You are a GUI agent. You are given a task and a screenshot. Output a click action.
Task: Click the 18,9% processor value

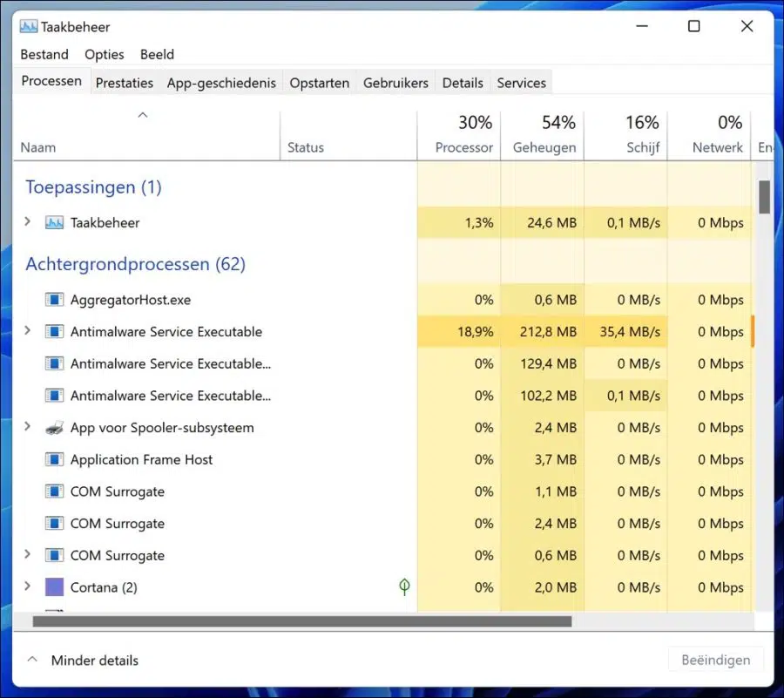pos(476,331)
